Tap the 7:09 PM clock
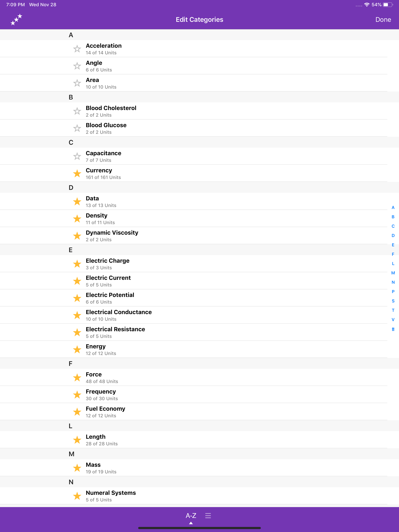This screenshot has height=532, width=399. click(15, 4)
